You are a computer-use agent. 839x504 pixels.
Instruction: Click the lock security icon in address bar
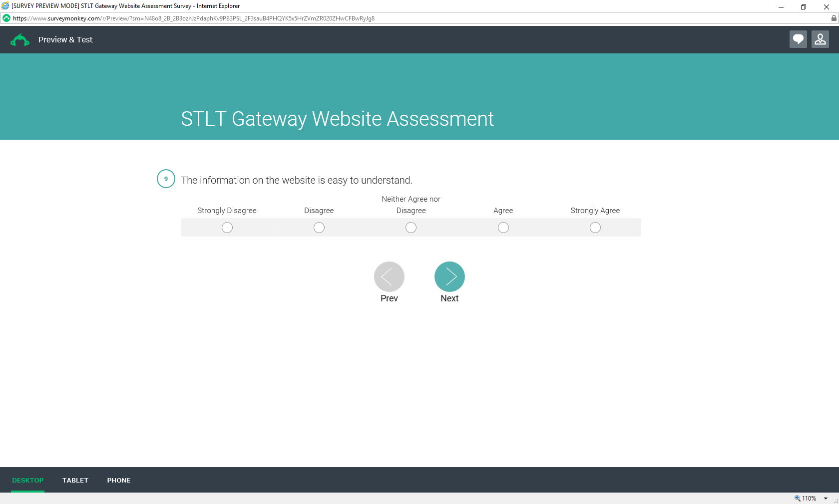834,18
